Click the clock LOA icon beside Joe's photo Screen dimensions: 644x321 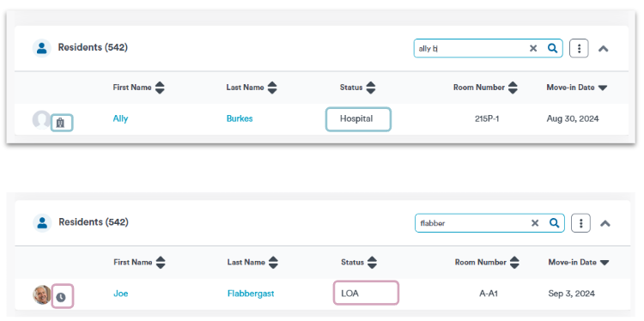61,297
